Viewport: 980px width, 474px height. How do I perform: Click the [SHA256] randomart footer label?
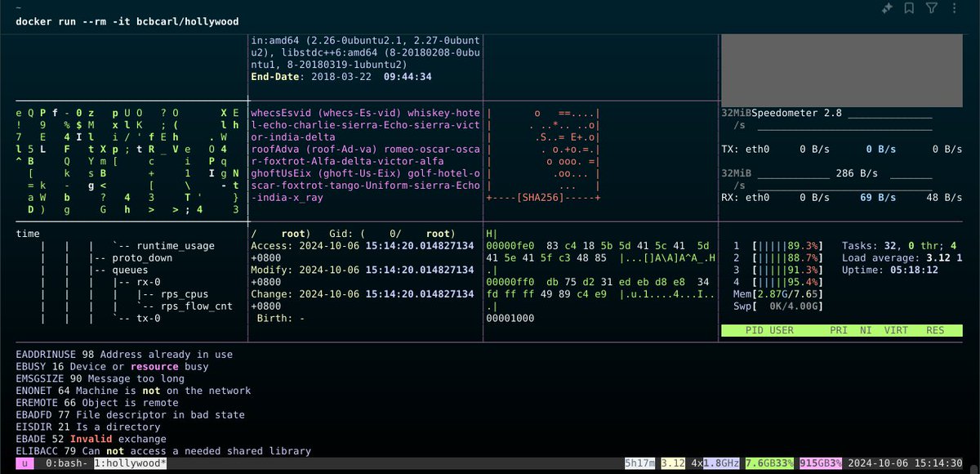[x=542, y=197]
